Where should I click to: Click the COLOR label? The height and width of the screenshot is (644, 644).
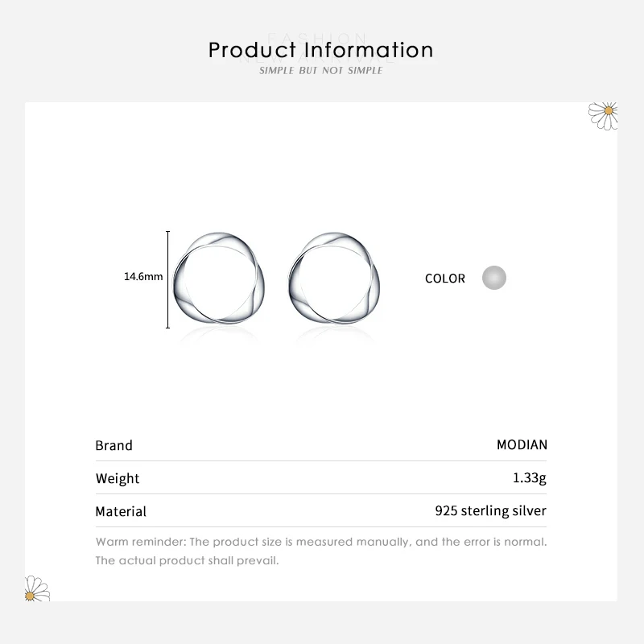click(445, 279)
